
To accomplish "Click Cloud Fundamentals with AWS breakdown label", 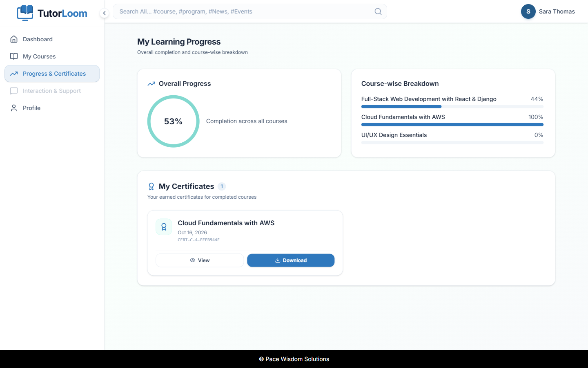I will pyautogui.click(x=403, y=117).
